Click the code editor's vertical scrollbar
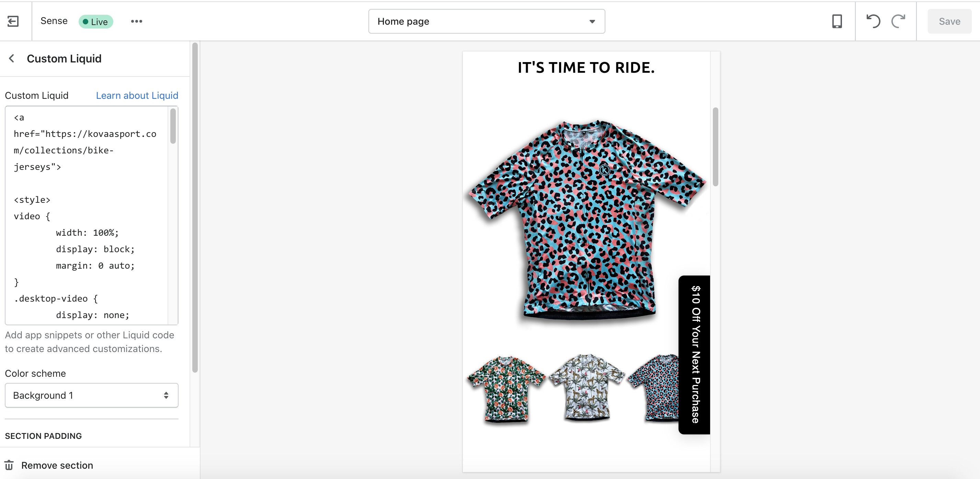This screenshot has height=479, width=980. click(x=173, y=126)
